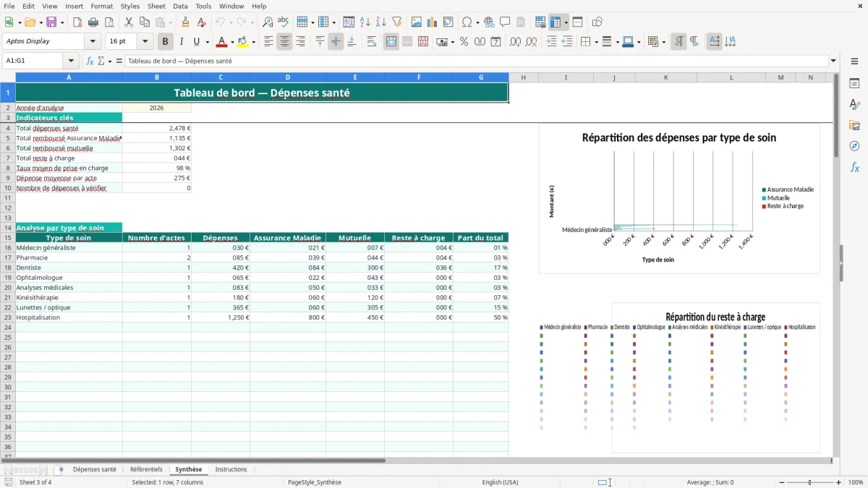Apply red font color swatch

click(221, 42)
